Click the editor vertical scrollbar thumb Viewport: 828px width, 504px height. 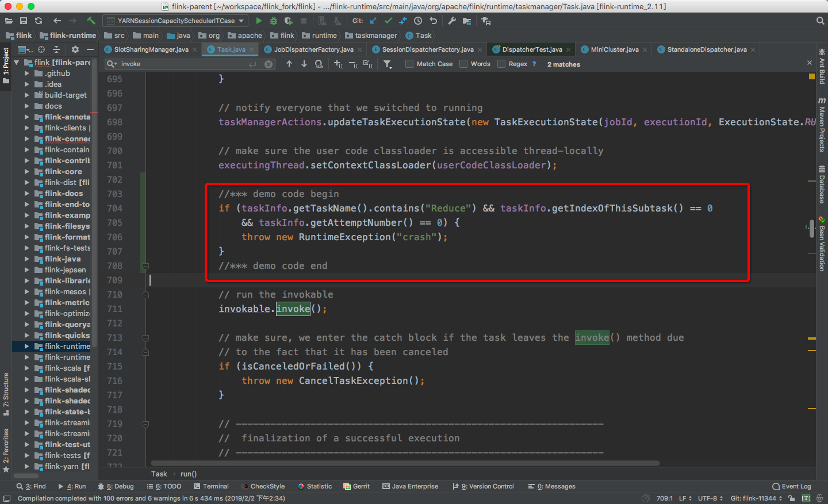point(811,228)
